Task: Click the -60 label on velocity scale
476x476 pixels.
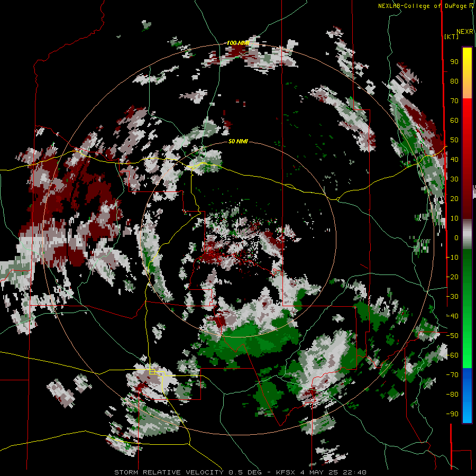Action: click(x=453, y=355)
